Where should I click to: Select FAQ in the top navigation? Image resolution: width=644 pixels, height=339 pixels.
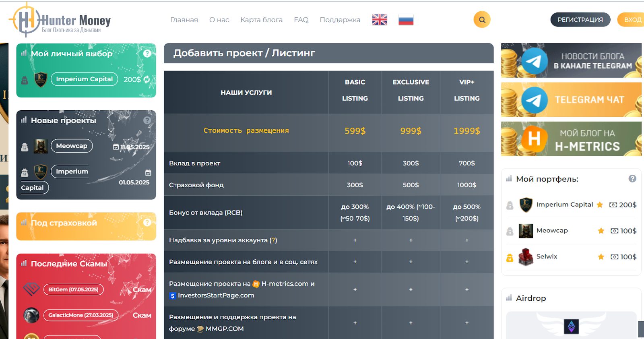(x=301, y=20)
